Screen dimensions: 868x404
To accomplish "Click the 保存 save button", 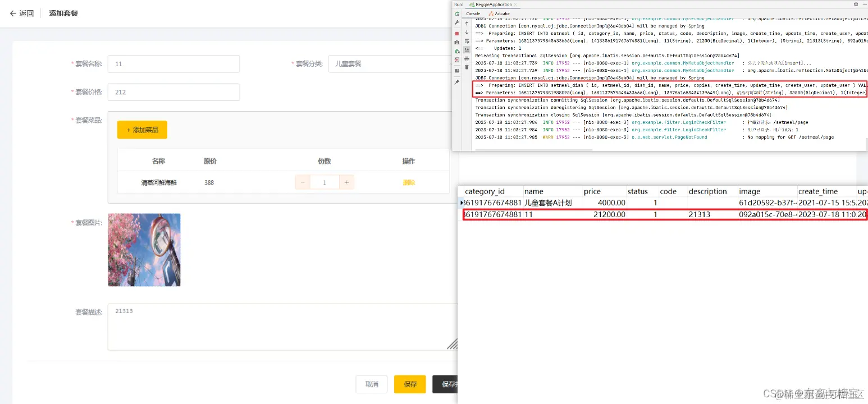I will 409,384.
